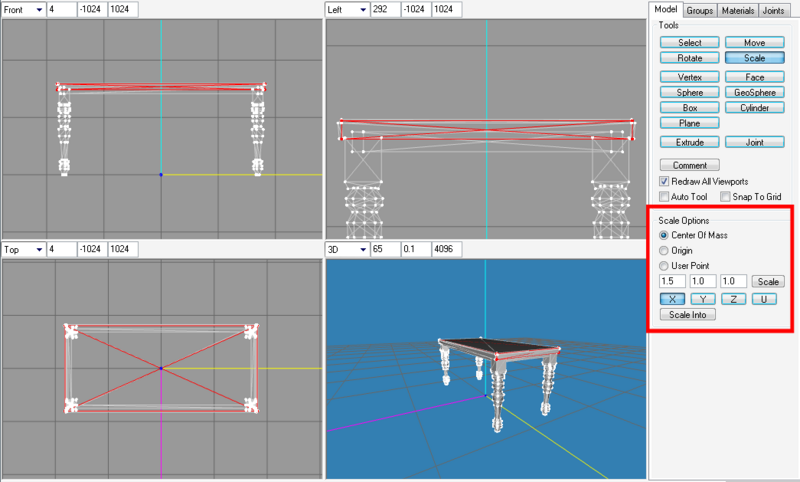Pick the GeoSphere primitive tool

754,92
